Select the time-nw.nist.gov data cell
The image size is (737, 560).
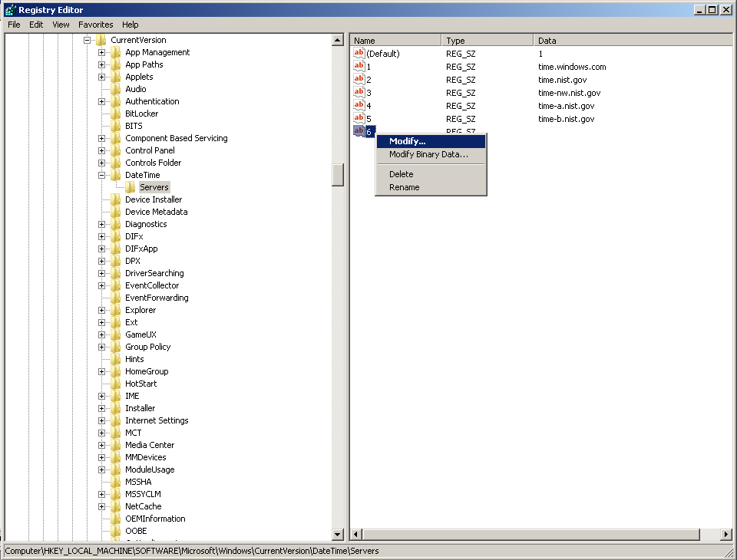pos(569,93)
